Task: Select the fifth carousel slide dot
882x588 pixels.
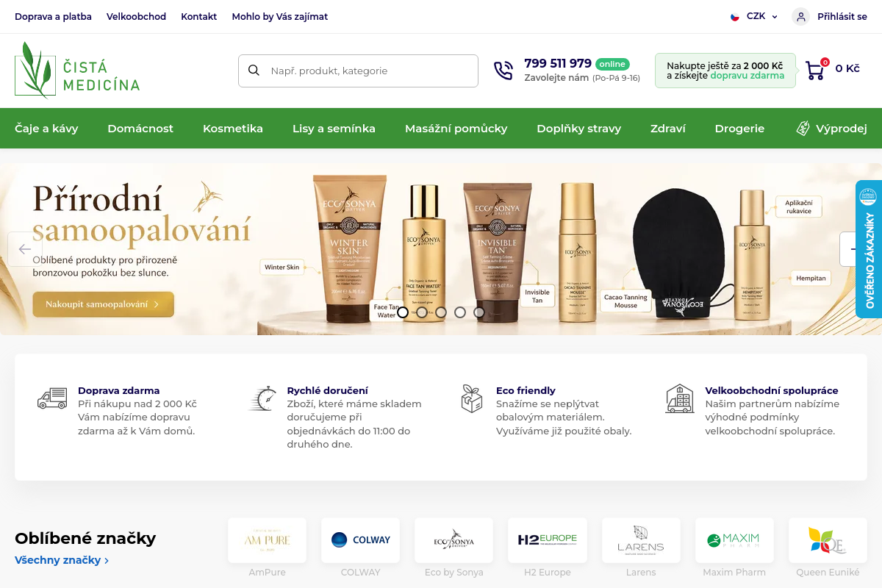Action: [479, 312]
